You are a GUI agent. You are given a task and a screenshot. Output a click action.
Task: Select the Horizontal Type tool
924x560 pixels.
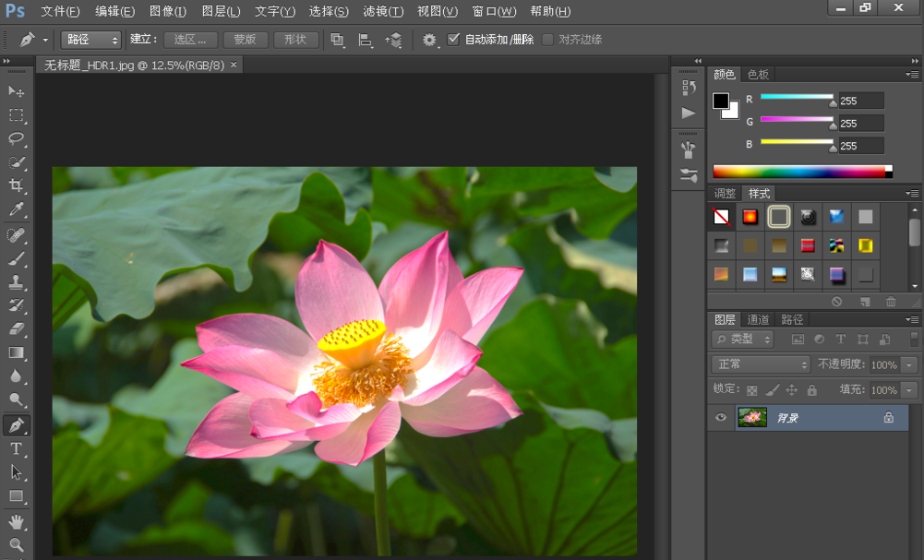click(x=17, y=448)
